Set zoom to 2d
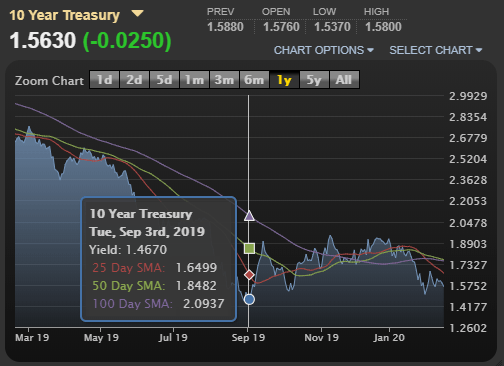The image size is (504, 366). (x=134, y=80)
